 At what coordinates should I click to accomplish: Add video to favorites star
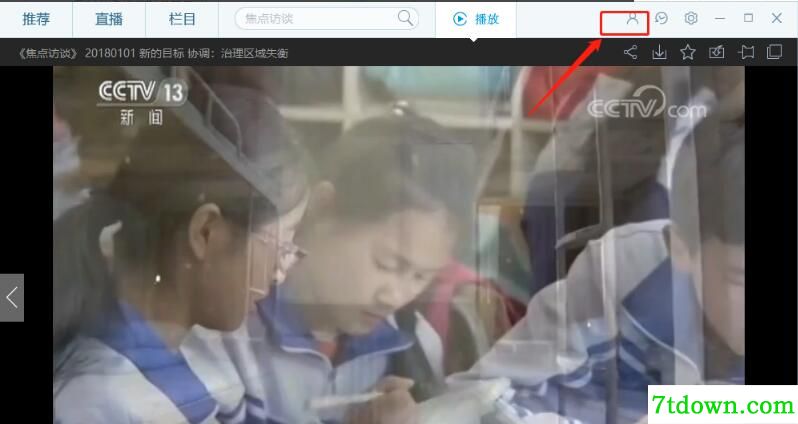(x=688, y=52)
